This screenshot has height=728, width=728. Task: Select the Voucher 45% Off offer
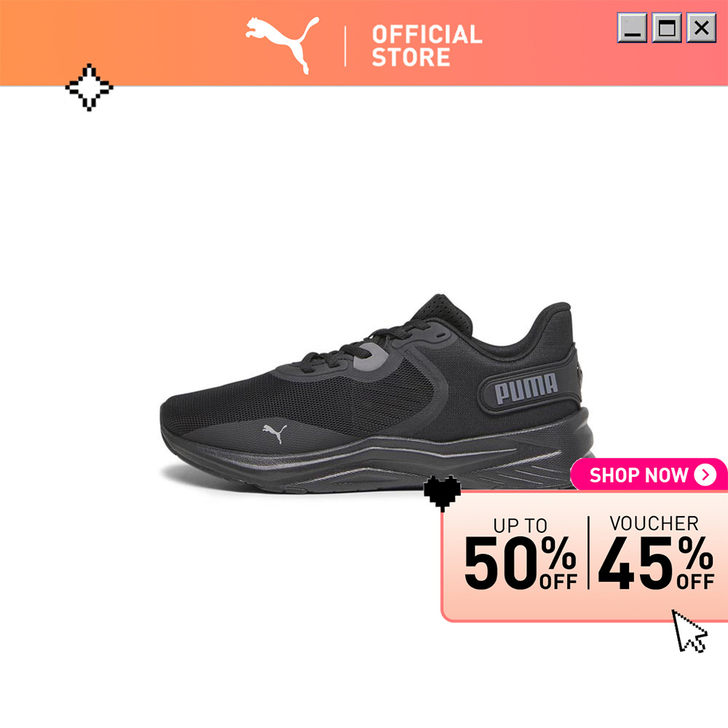[656, 553]
